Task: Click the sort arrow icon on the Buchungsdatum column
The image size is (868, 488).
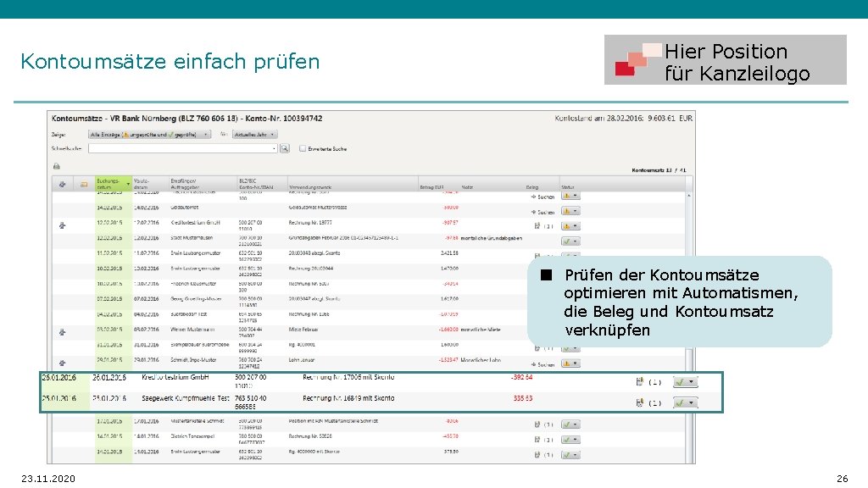Action: (x=128, y=183)
